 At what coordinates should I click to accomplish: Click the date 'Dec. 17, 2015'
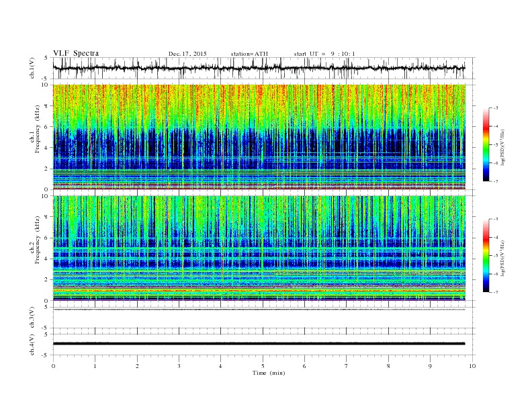(x=187, y=54)
